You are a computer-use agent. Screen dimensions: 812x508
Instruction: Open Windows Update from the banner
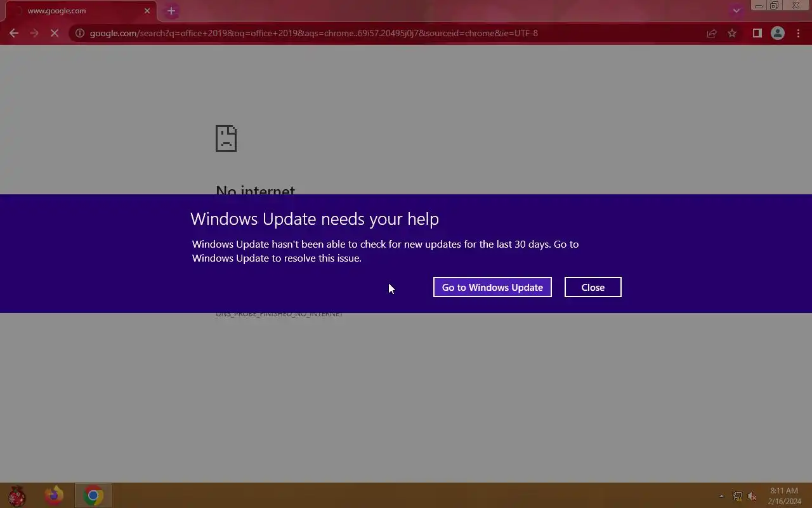(492, 287)
